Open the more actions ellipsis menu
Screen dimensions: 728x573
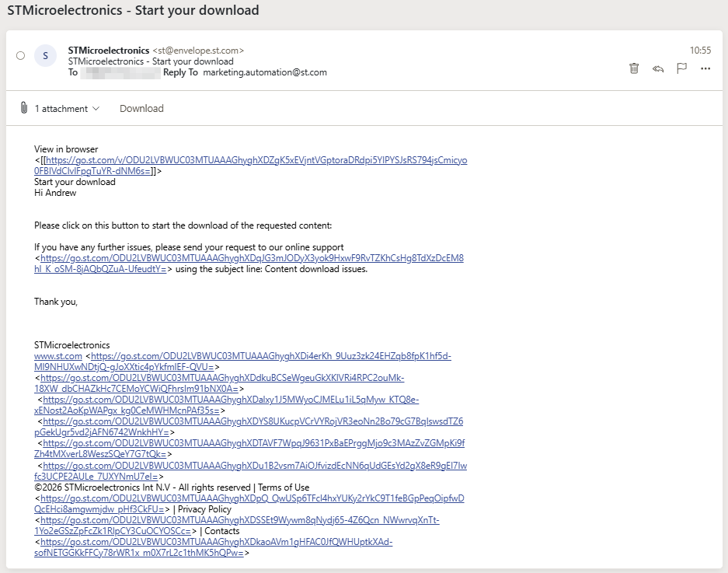[705, 68]
